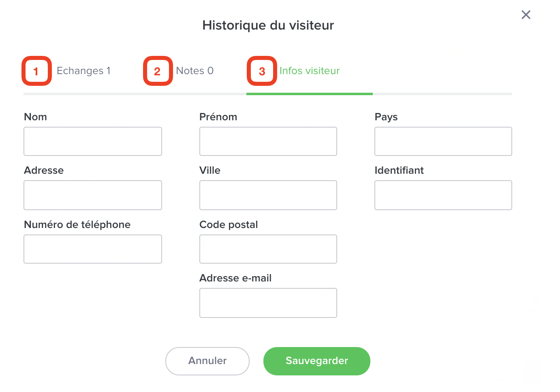Screen dimensions: 560x392
Task: Click the green Sauvegarder button
Action: pos(317,361)
